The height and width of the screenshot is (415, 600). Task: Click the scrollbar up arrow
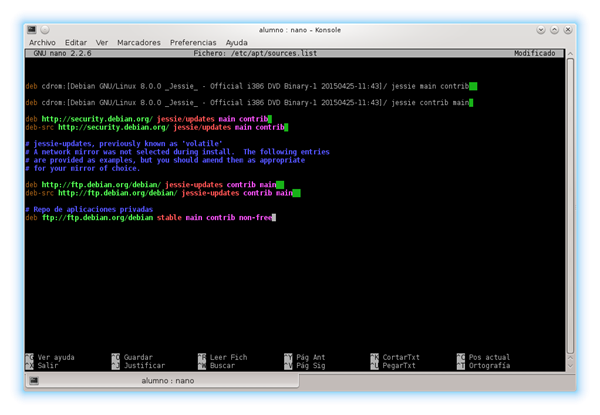(x=570, y=54)
